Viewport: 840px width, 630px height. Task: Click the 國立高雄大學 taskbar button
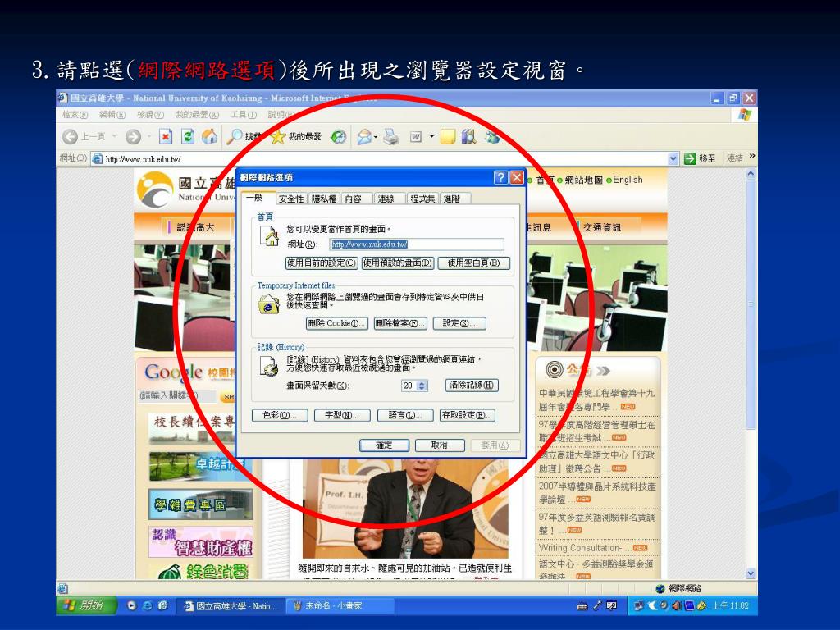point(231,606)
